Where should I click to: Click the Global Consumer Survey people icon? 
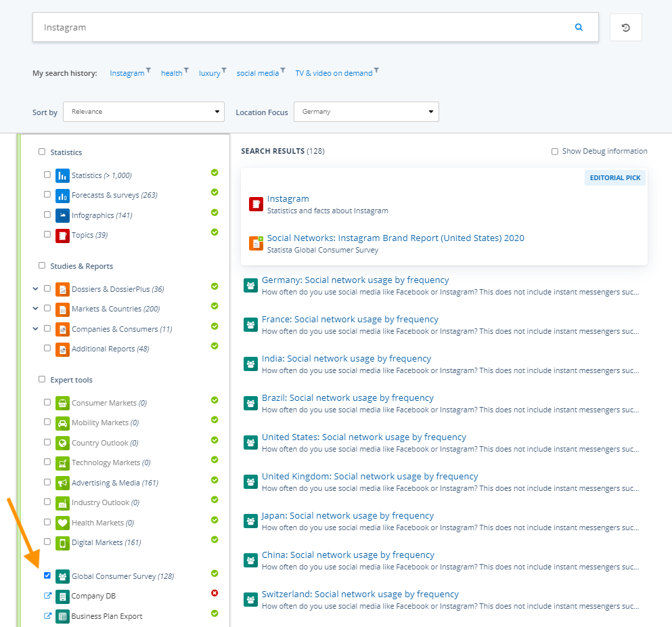coord(62,576)
